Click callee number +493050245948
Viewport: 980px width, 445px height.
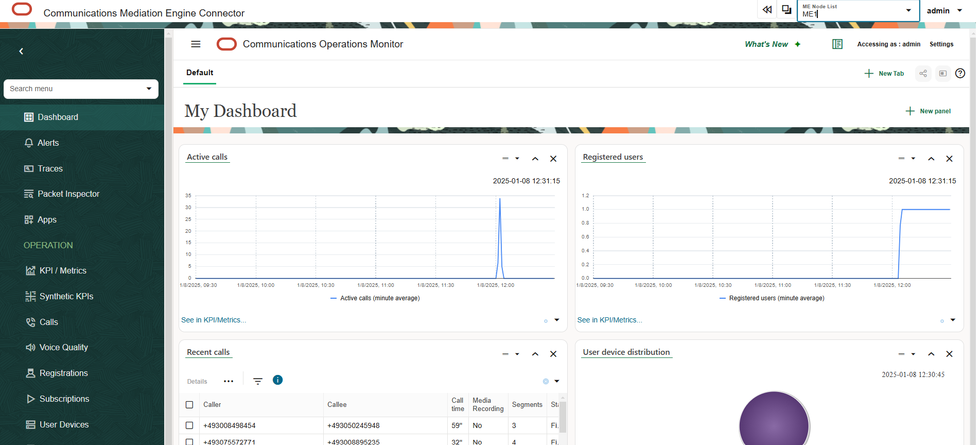354,425
